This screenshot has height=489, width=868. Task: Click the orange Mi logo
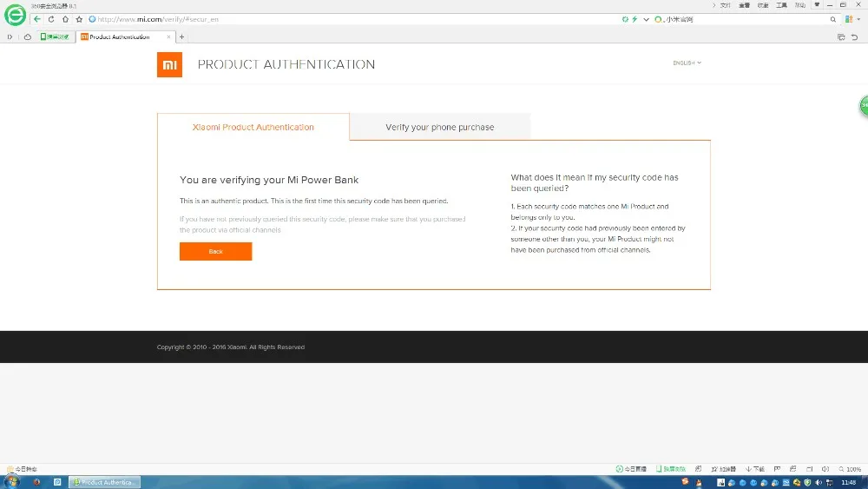(169, 65)
